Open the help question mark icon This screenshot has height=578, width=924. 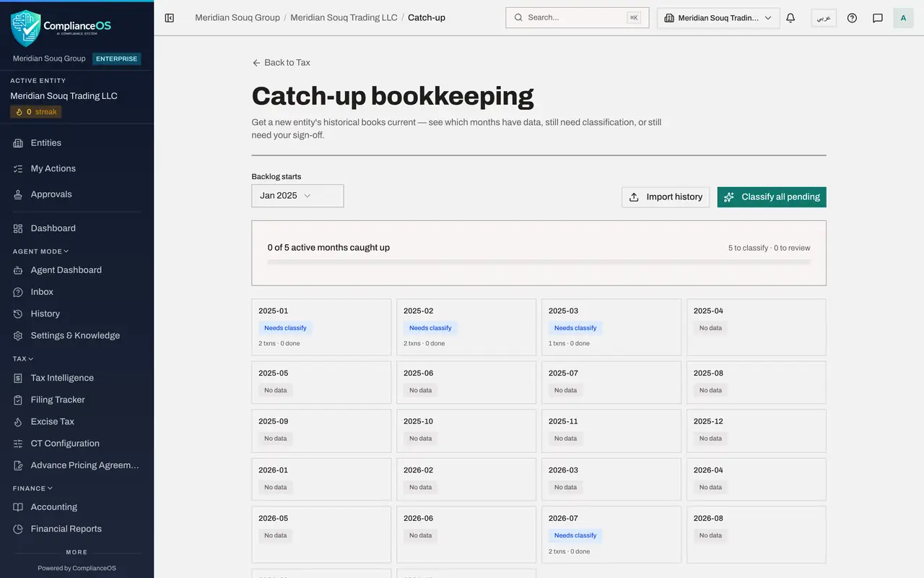[852, 17]
